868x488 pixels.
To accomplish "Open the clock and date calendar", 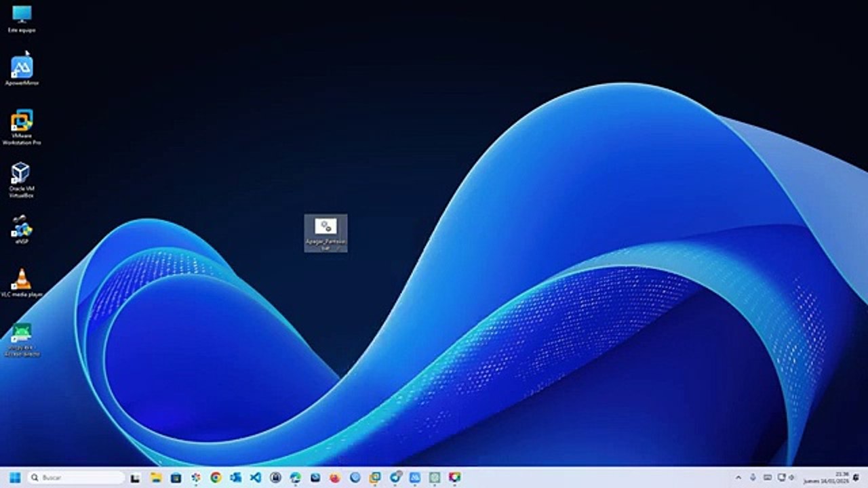I will tap(826, 478).
